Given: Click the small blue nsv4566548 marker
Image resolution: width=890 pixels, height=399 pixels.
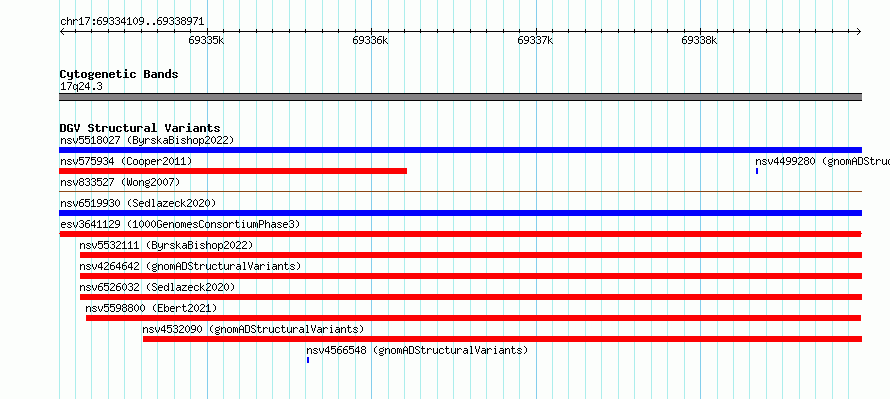Looking at the screenshot, I should pos(308,360).
